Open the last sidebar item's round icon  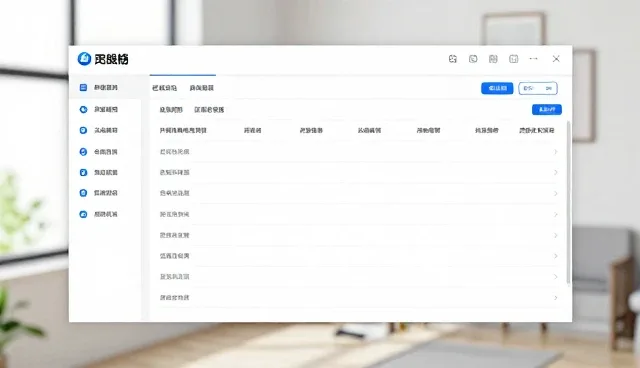coord(83,214)
